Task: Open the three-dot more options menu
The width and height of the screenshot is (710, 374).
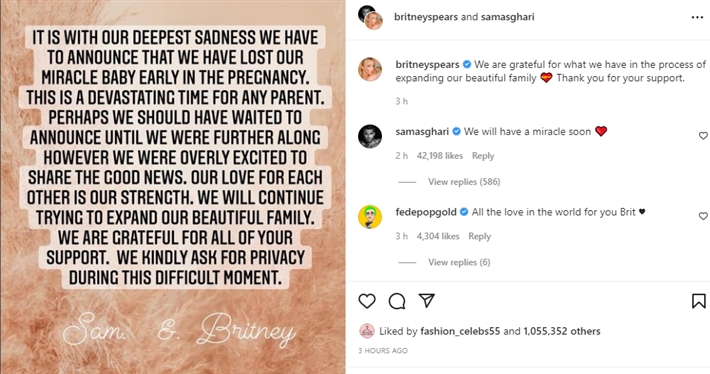Action: [697, 17]
